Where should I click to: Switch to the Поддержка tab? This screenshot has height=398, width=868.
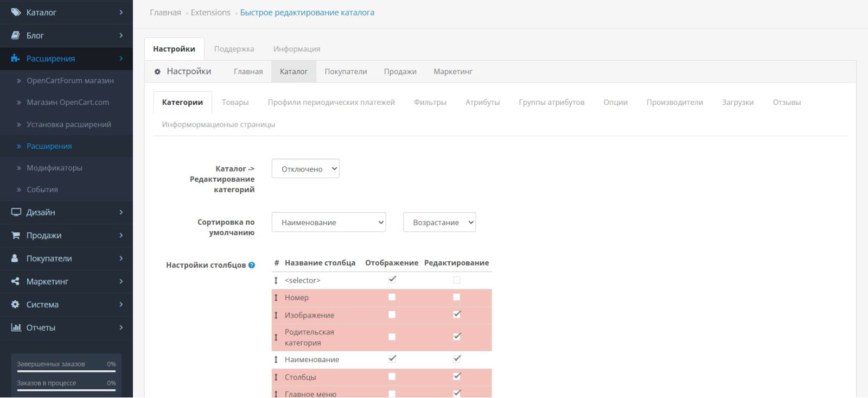coord(234,49)
